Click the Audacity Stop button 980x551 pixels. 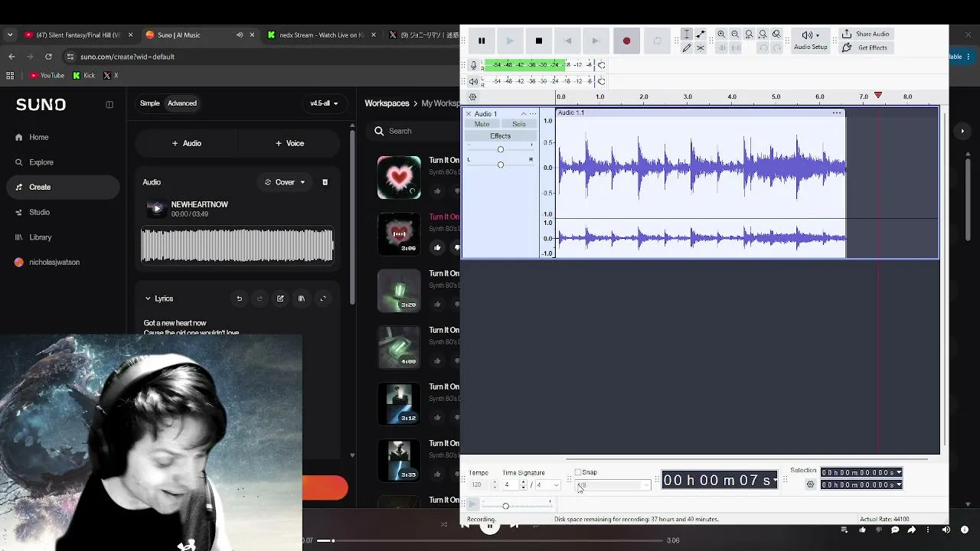pos(539,41)
